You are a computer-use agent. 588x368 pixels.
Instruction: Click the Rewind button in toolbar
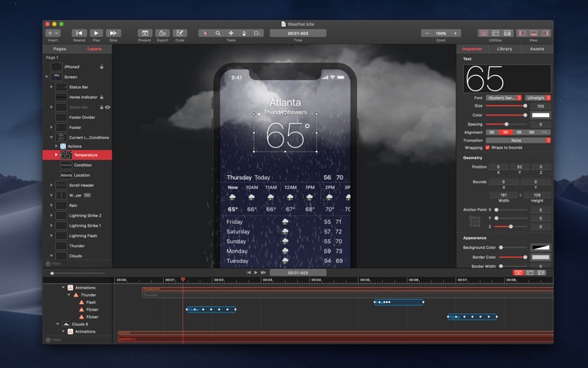[79, 33]
